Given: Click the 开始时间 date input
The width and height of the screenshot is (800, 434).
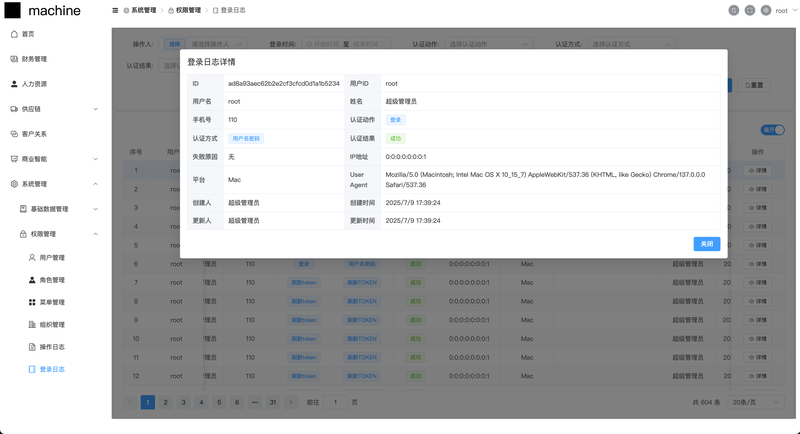Looking at the screenshot, I should [326, 44].
